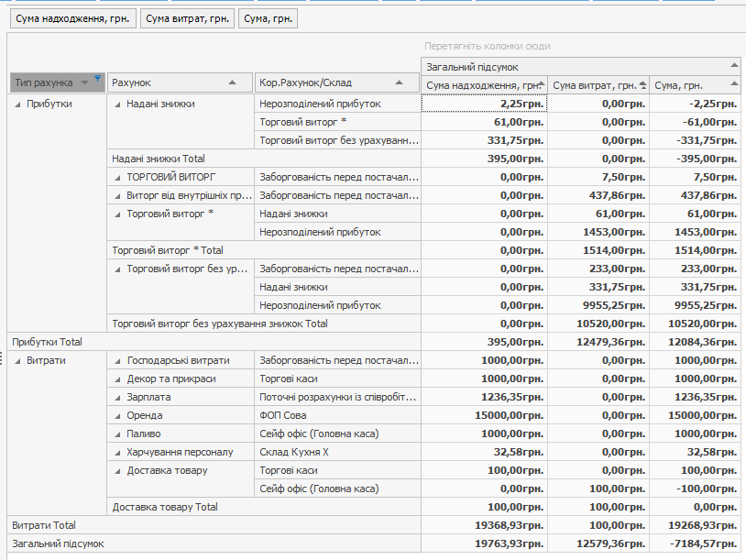Click the Сума, грн. data field button
This screenshot has width=746, height=560.
(x=268, y=18)
